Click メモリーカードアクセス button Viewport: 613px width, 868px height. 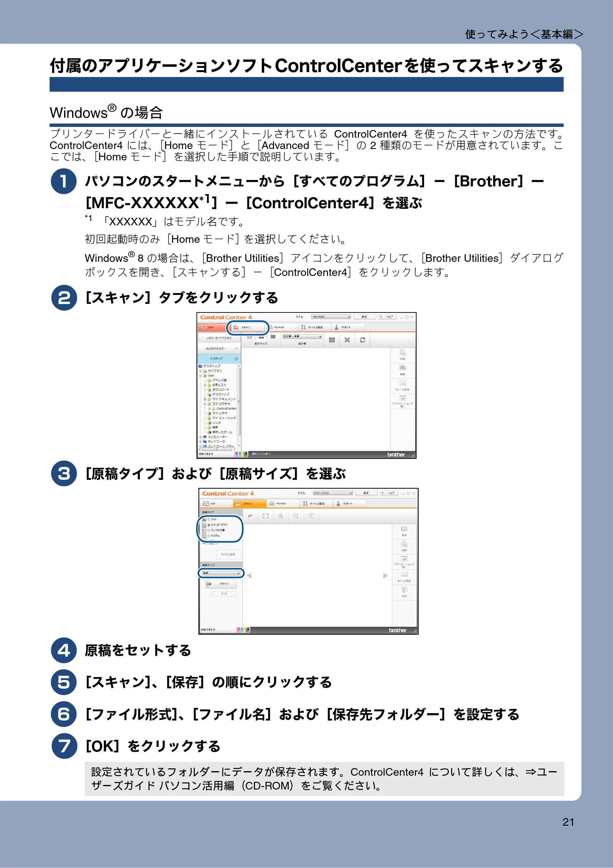[x=219, y=338]
